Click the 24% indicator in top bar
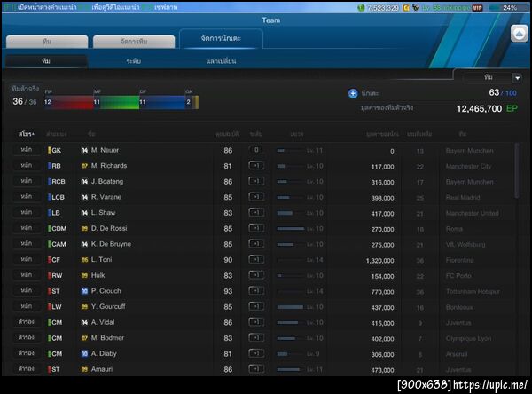Image resolution: width=532 pixels, height=394 pixels. [510, 7]
